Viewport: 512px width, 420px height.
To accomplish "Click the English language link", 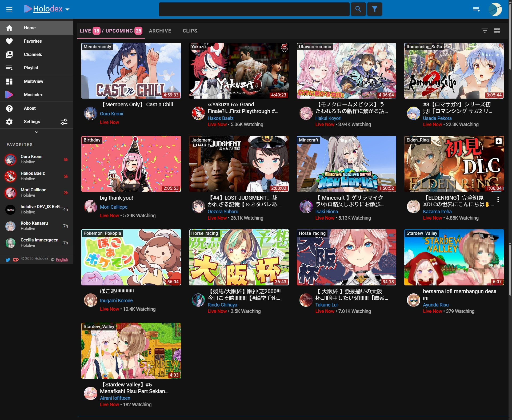I will point(62,260).
